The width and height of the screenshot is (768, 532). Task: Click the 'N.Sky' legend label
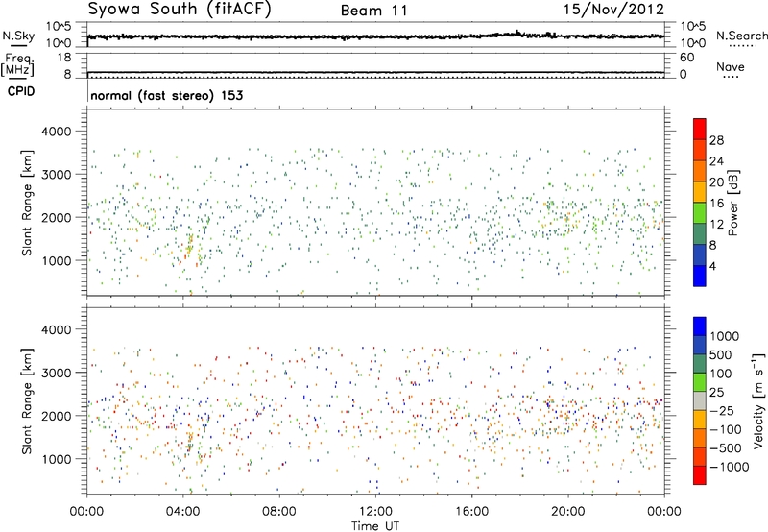coord(18,36)
